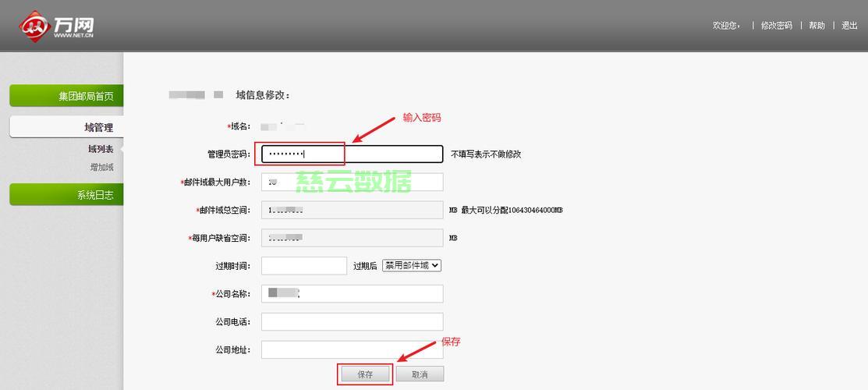Viewport: 868px width, 390px height.
Task: Click the 万网 logo in header
Action: pyautogui.click(x=56, y=26)
